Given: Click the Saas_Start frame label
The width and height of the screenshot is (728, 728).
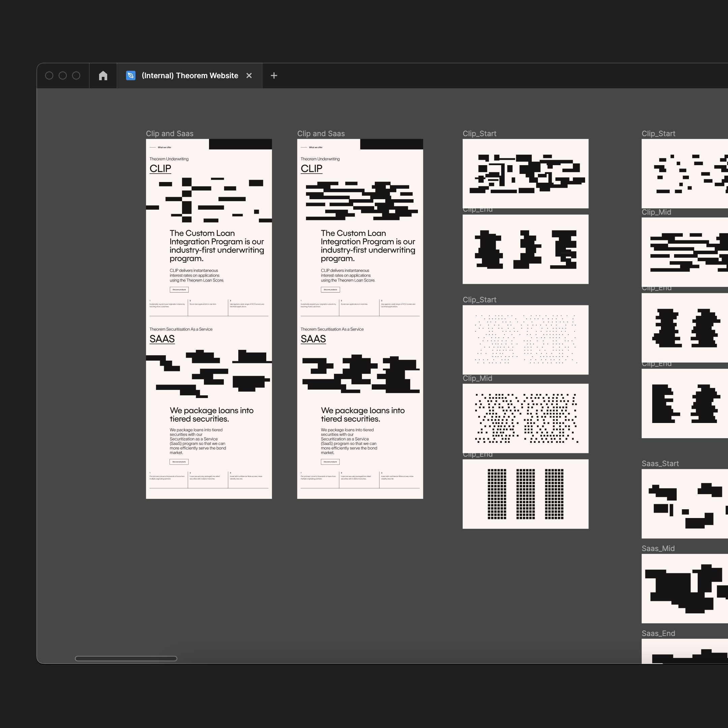Looking at the screenshot, I should (x=660, y=463).
